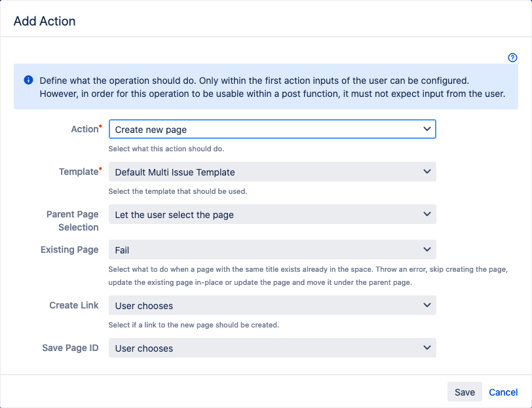
Task: Click the blue info icon in banner
Action: pos(29,80)
